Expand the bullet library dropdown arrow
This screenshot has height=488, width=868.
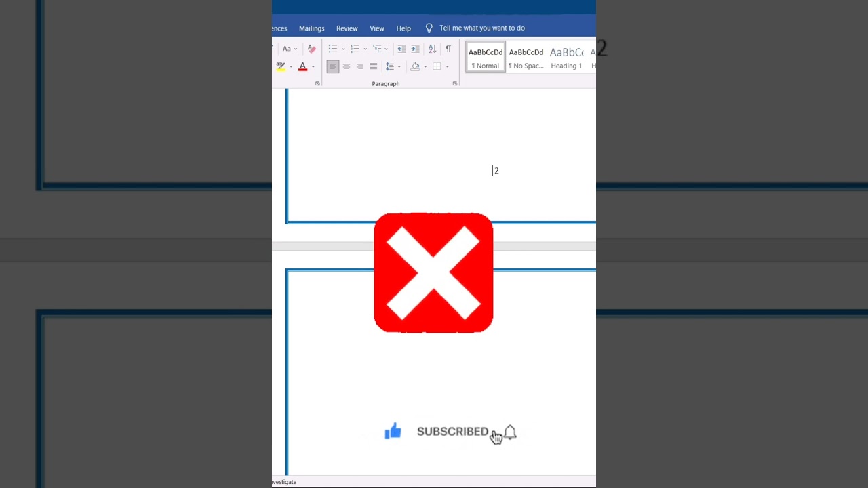click(343, 49)
